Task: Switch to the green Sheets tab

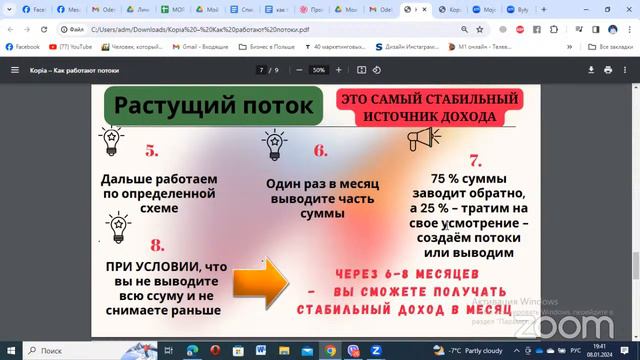Action: [x=173, y=9]
